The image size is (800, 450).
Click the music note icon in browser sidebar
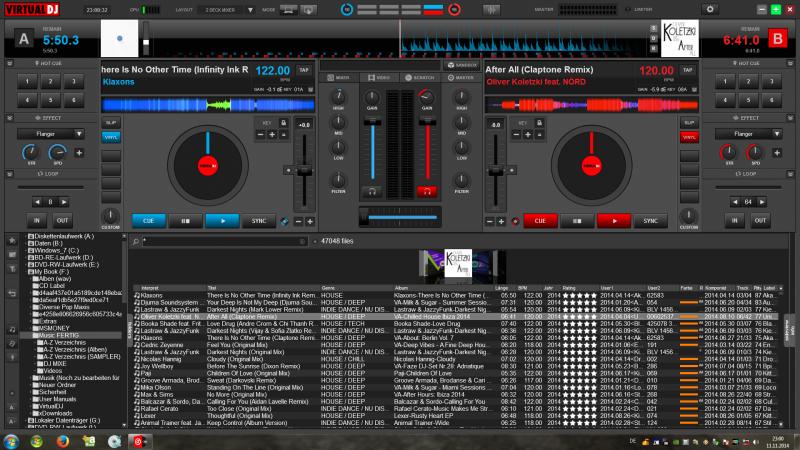click(x=12, y=330)
